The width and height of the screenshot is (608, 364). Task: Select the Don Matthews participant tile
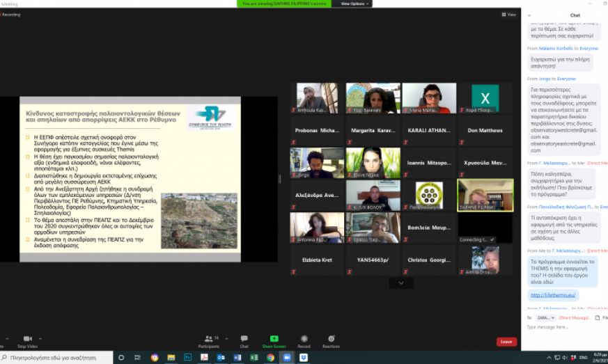[x=485, y=130]
